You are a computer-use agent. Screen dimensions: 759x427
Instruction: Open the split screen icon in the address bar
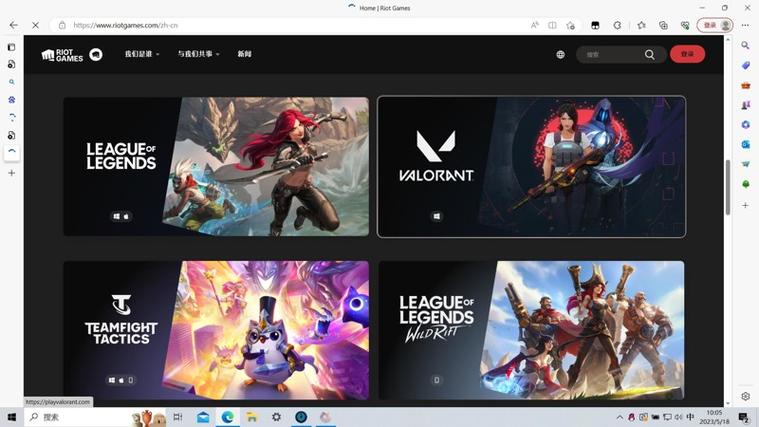point(552,25)
